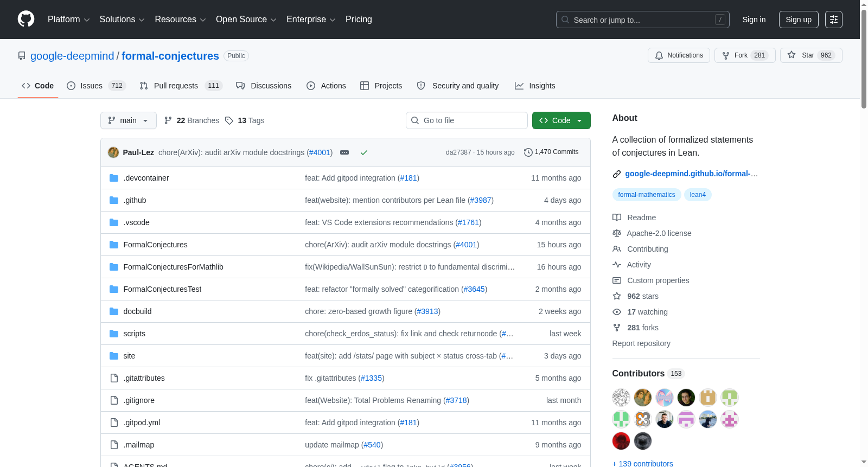Viewport: 868px width, 467px height.
Task: Click the Sign in link
Action: point(754,20)
